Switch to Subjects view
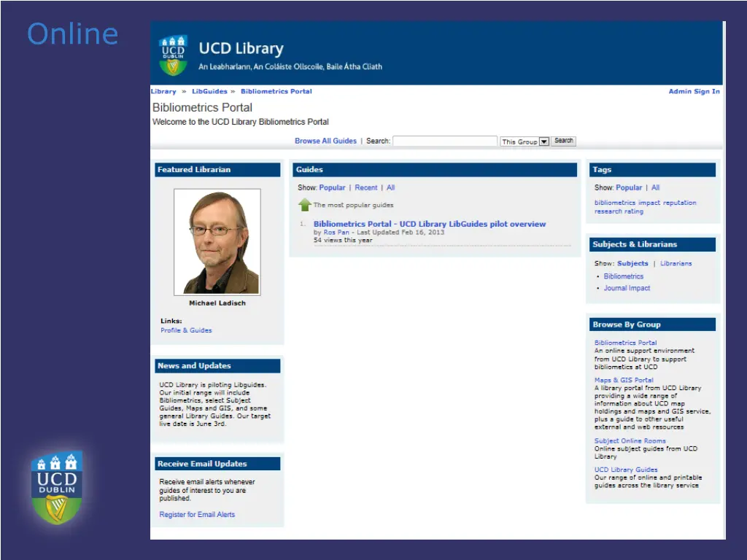 coord(632,263)
